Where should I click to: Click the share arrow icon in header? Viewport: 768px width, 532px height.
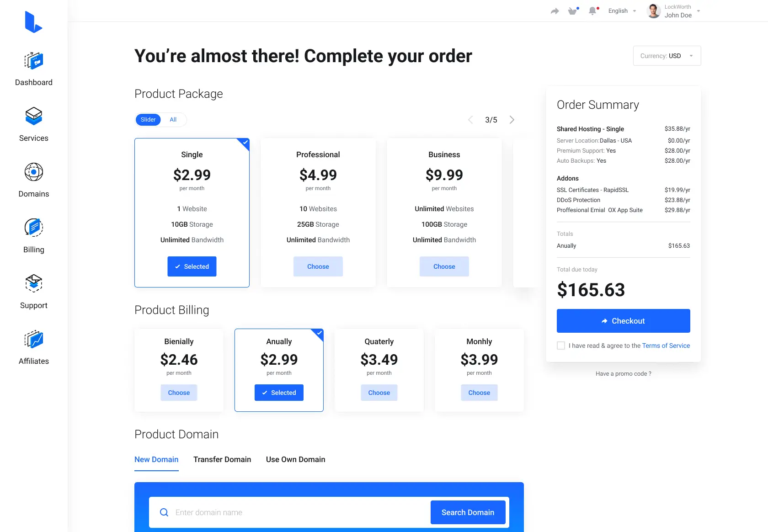555,11
